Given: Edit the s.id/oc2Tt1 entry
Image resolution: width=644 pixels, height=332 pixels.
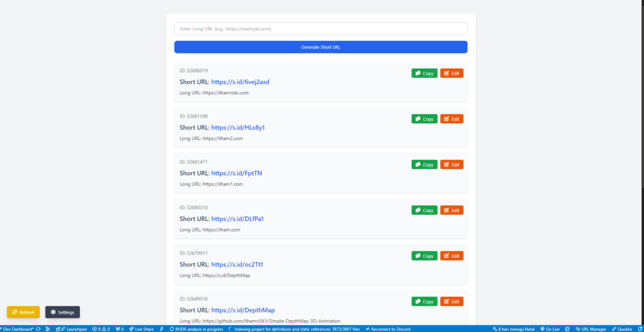Looking at the screenshot, I should point(452,256).
